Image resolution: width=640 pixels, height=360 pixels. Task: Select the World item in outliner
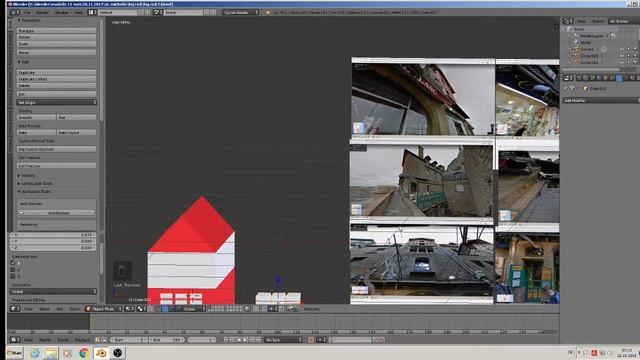click(x=585, y=42)
